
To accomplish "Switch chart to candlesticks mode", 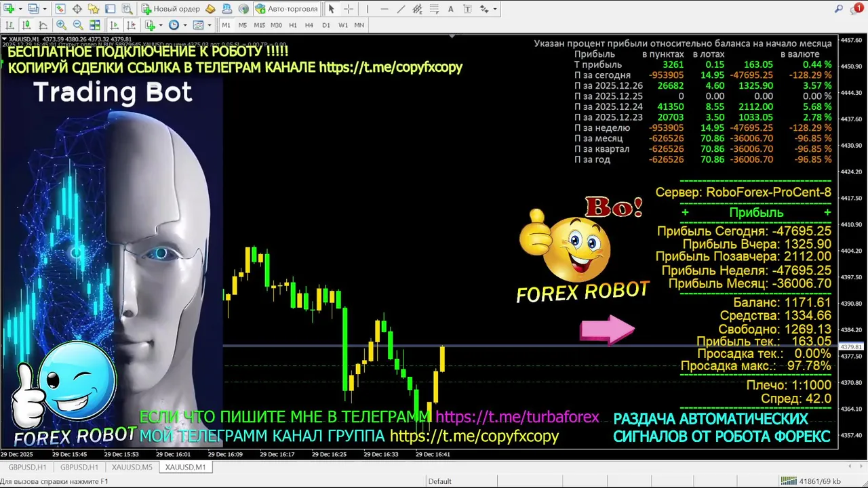I will (x=26, y=25).
